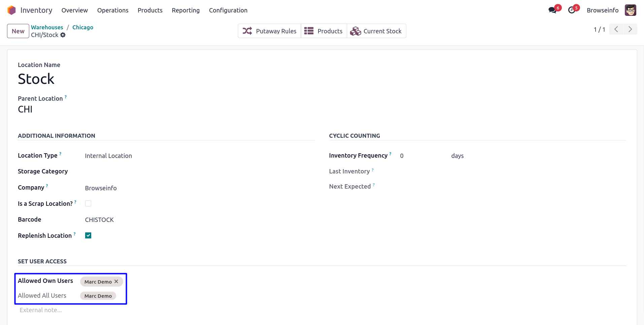The width and height of the screenshot is (644, 325).
Task: Click the Inventory app title
Action: tap(36, 10)
